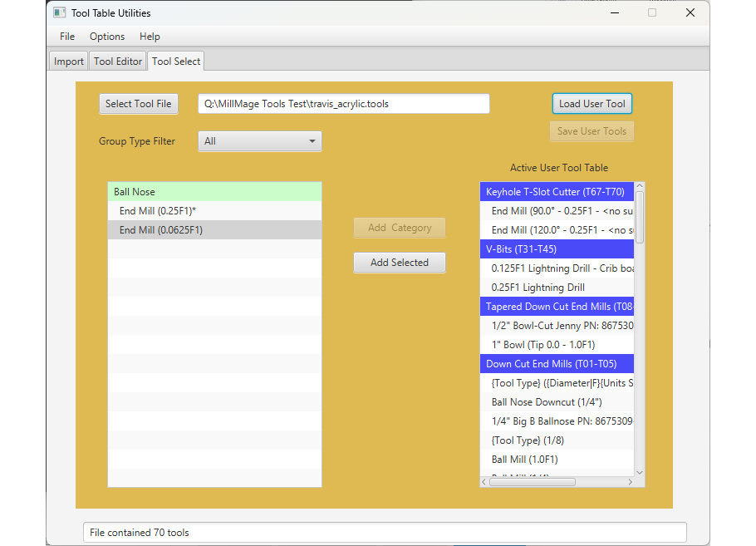Select the V-Bits (T31-T45) category header
The width and height of the screenshot is (756, 546).
555,248
